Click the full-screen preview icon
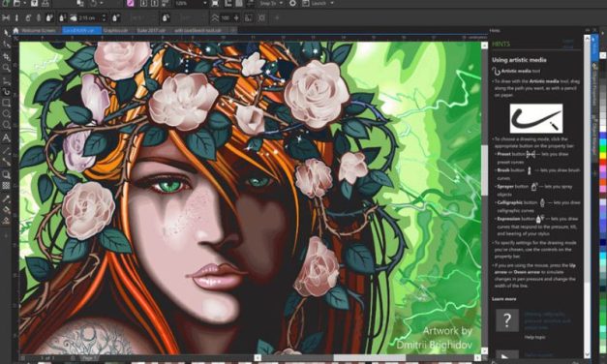Image resolution: width=607 pixels, height=364 pixels. pos(215,3)
